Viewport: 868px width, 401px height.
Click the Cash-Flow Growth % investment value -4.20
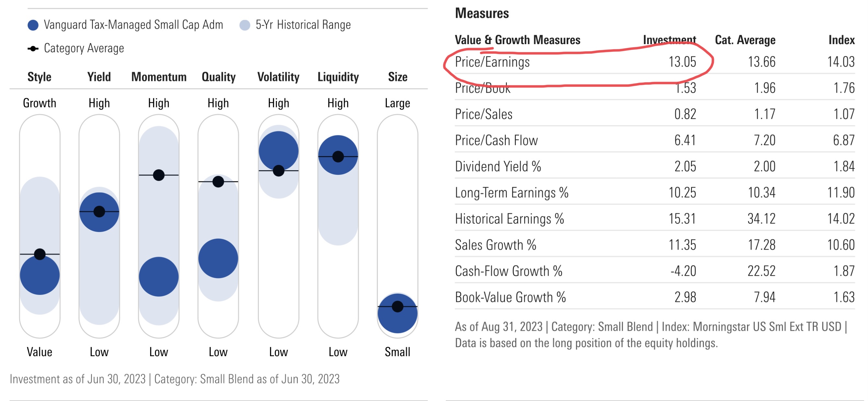683,271
